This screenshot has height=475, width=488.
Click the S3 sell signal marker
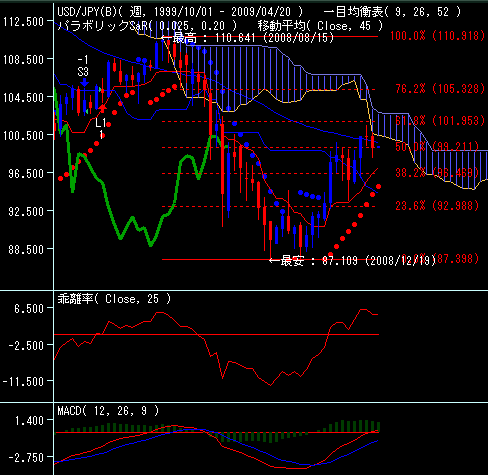(x=83, y=72)
